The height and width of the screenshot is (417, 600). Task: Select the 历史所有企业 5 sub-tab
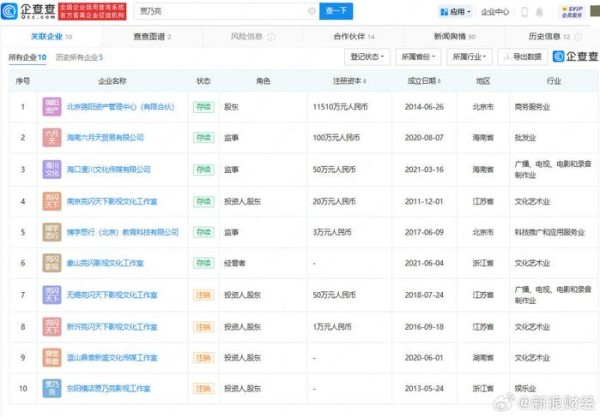(79, 57)
